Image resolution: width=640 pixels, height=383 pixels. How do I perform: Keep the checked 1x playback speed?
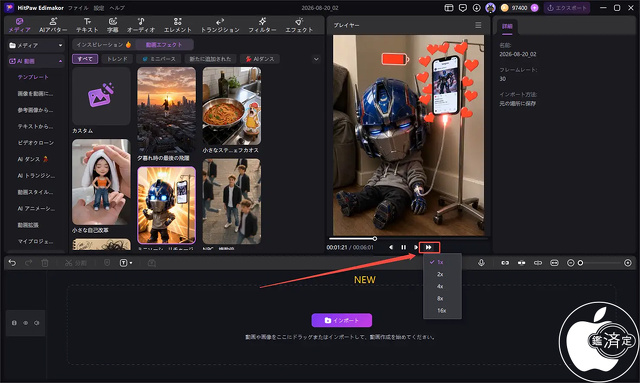coord(442,262)
